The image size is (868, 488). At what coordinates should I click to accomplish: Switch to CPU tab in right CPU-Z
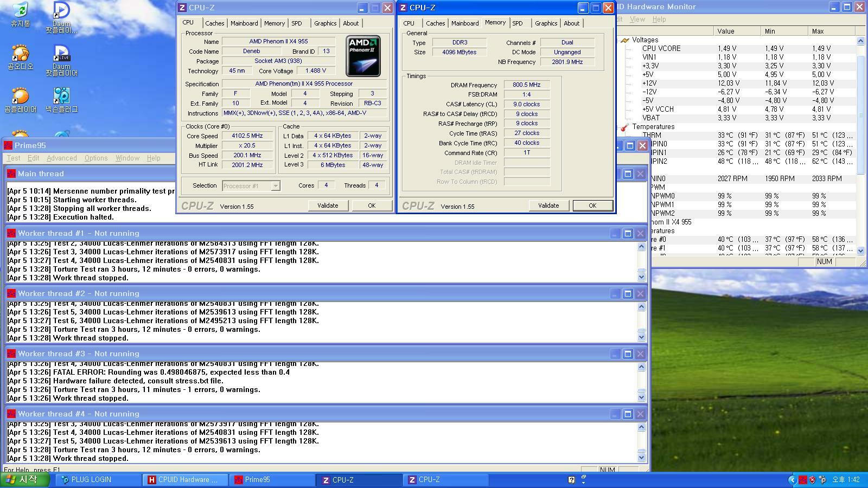(409, 23)
